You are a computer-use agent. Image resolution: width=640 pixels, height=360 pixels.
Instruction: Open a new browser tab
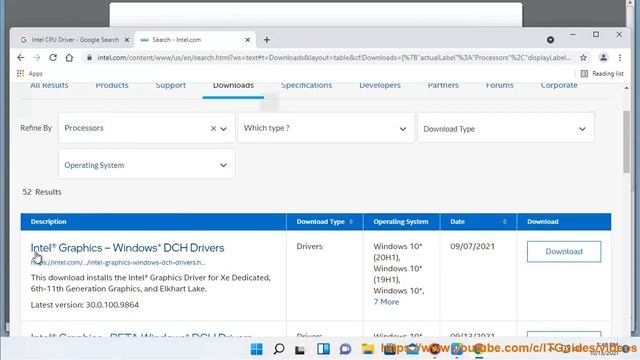point(267,40)
